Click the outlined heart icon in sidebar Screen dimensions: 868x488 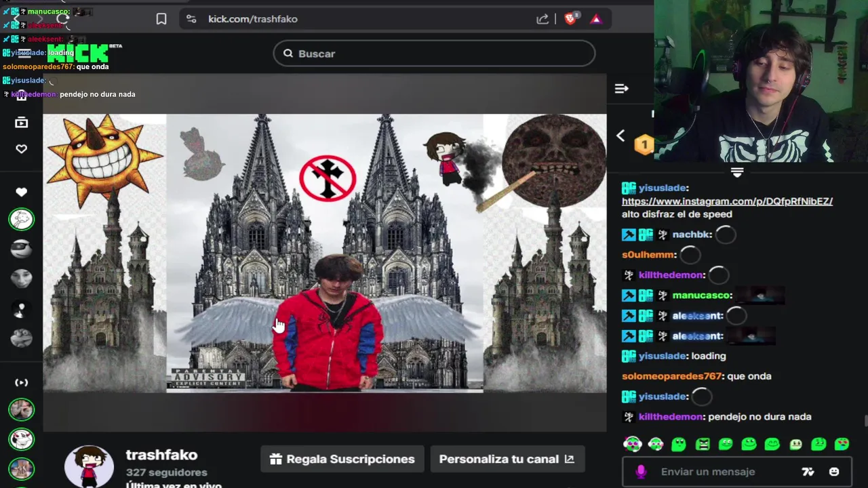point(21,149)
